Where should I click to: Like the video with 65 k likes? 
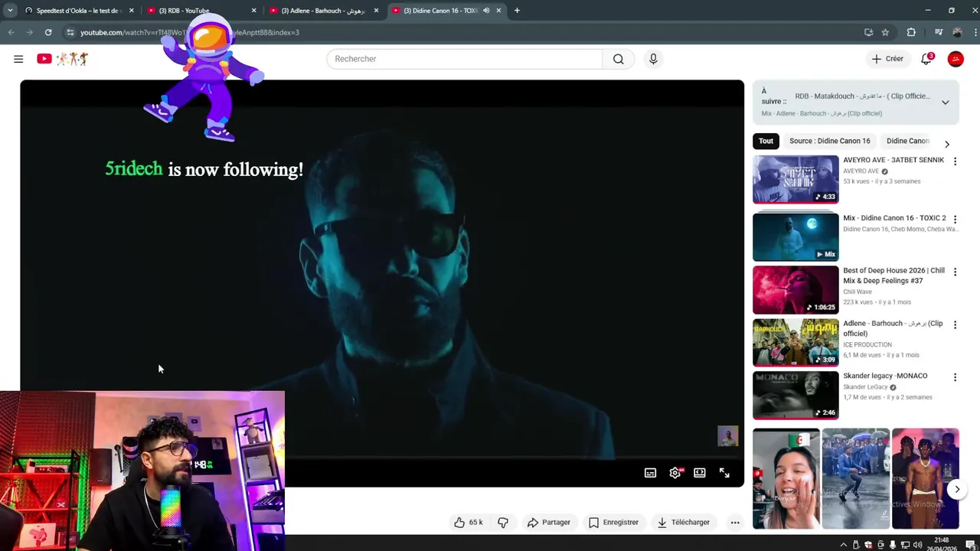[x=468, y=522]
